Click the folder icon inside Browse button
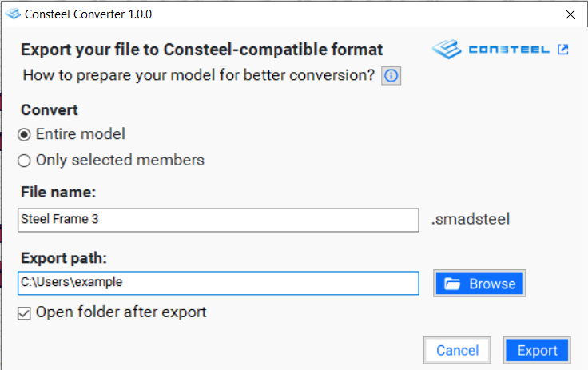This screenshot has width=588, height=370. 452,284
